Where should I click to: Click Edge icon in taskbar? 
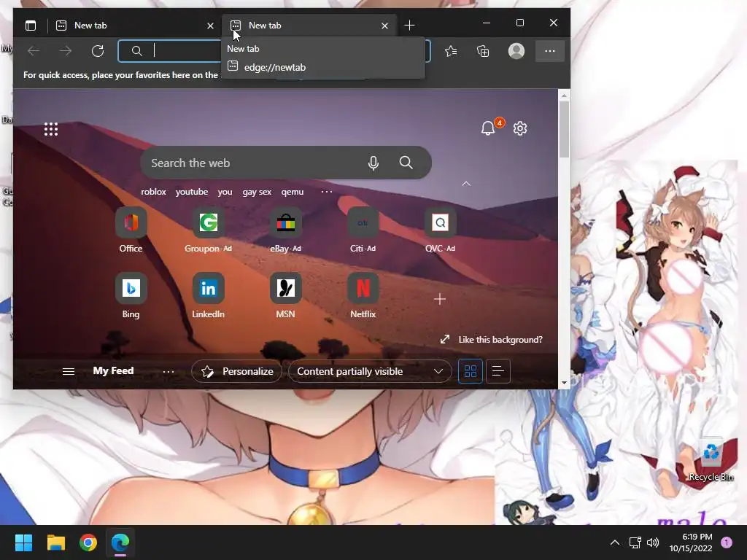120,542
